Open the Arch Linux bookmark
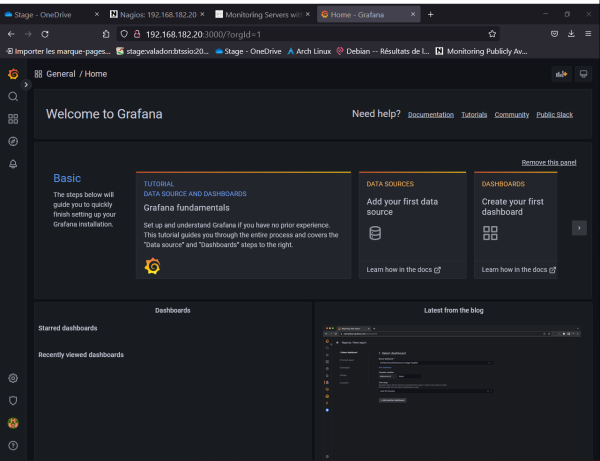Image resolution: width=600 pixels, height=461 pixels. click(309, 51)
